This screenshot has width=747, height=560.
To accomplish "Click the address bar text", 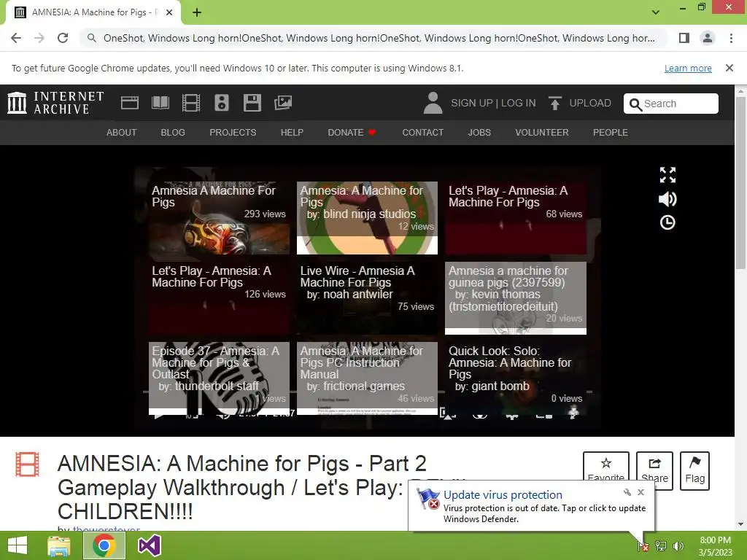I will pyautogui.click(x=379, y=38).
